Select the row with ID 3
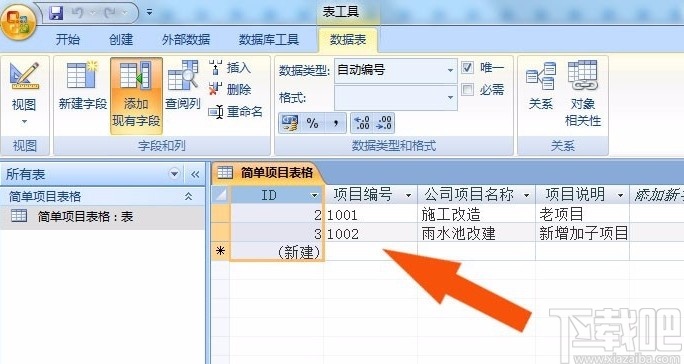The height and width of the screenshot is (364, 684). (x=221, y=233)
